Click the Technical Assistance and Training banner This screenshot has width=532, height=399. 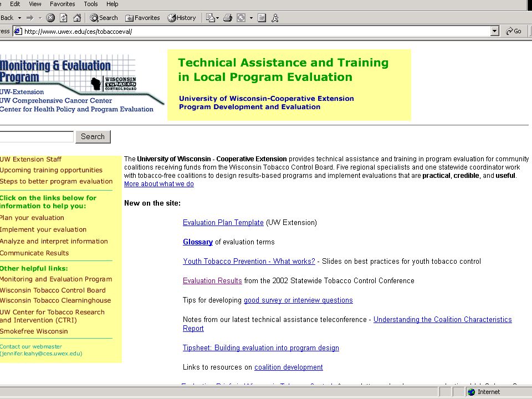click(289, 85)
